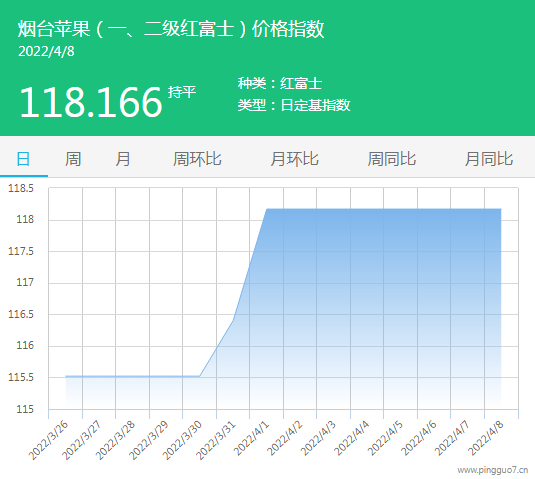Click the 118.166 index value

point(91,102)
